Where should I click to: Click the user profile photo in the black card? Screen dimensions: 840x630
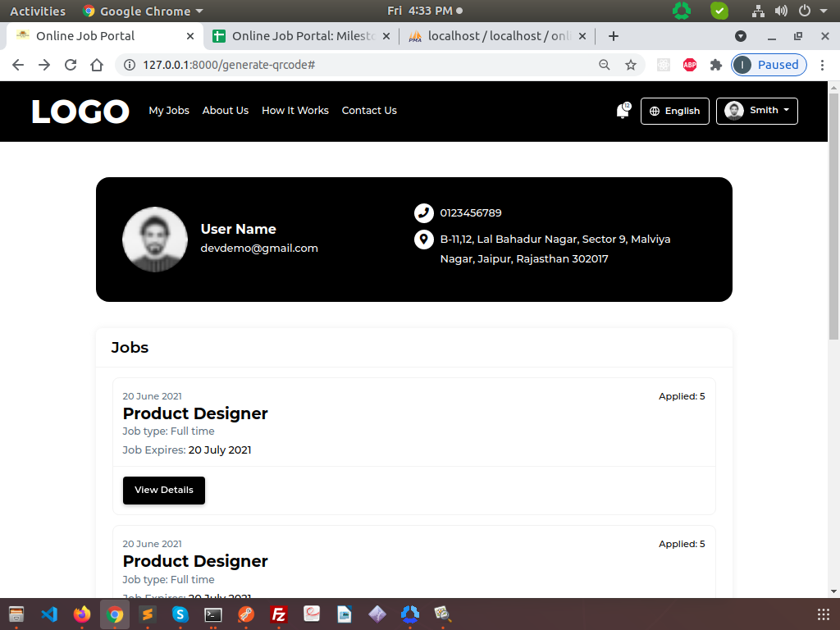[155, 240]
